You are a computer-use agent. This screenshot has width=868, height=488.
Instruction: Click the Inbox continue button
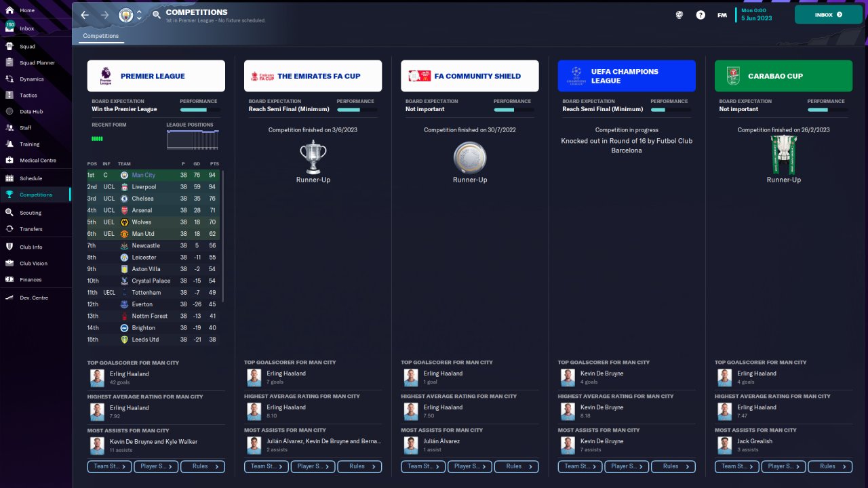click(829, 14)
